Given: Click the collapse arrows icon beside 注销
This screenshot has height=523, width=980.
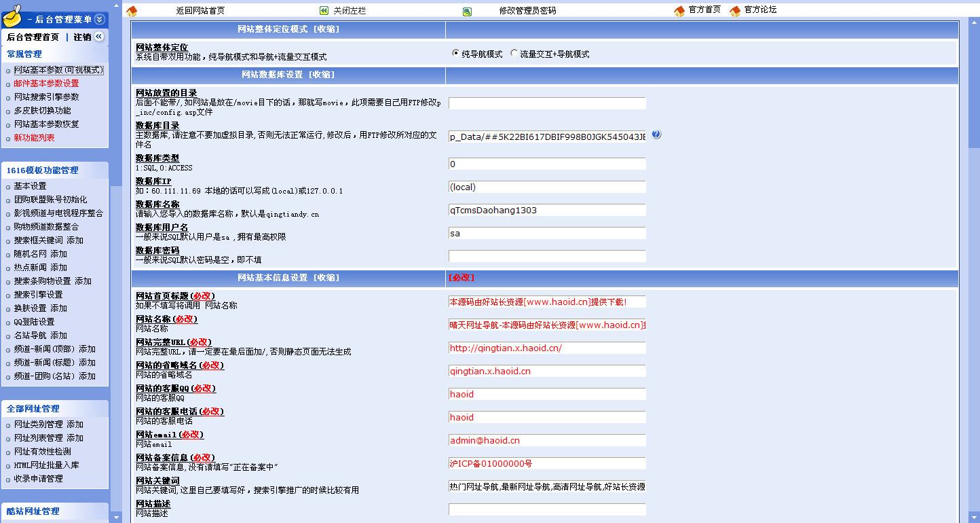Looking at the screenshot, I should pos(99,37).
